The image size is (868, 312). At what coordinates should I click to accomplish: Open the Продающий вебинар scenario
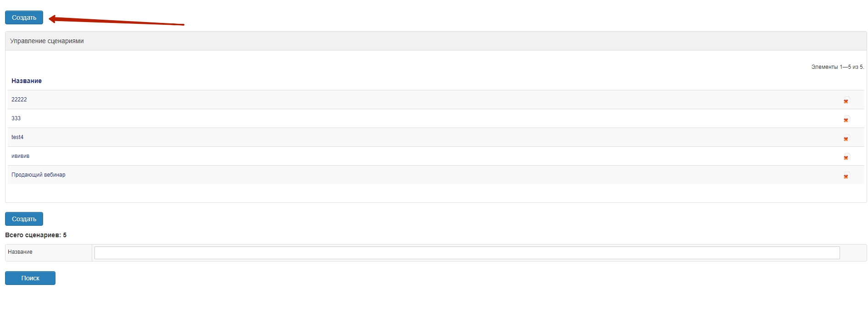tap(39, 175)
